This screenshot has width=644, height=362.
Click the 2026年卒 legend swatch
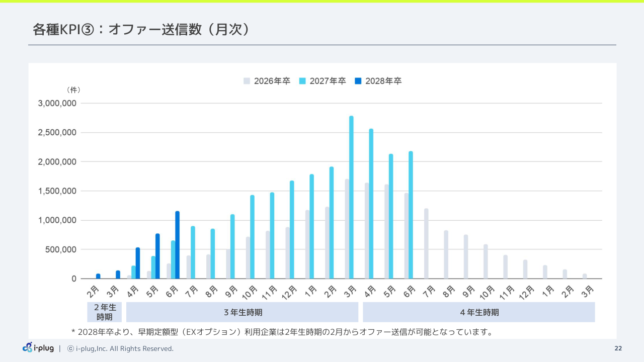[x=247, y=81]
